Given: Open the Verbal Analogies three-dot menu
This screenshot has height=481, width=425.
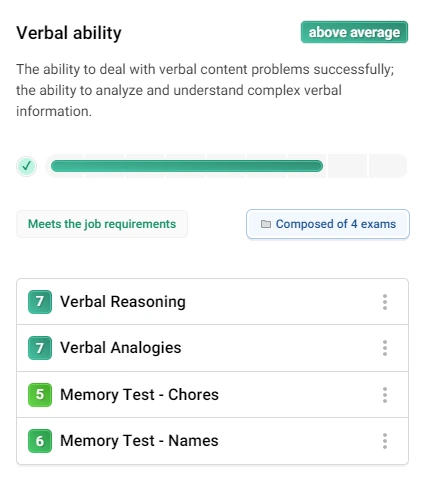Looking at the screenshot, I should coord(385,348).
